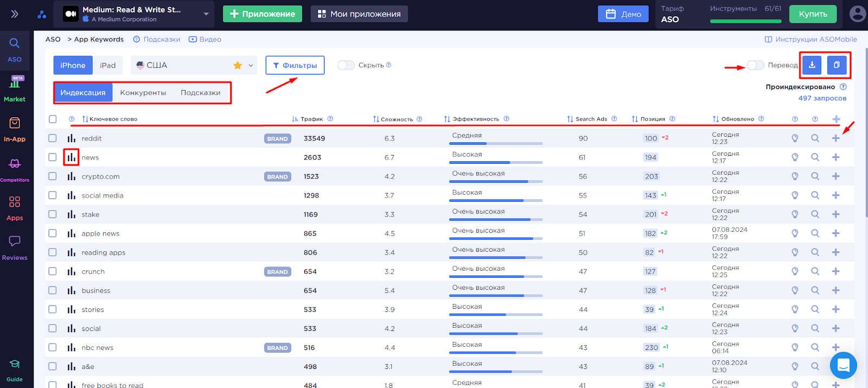Click effectiveness bar for news row

(496, 162)
